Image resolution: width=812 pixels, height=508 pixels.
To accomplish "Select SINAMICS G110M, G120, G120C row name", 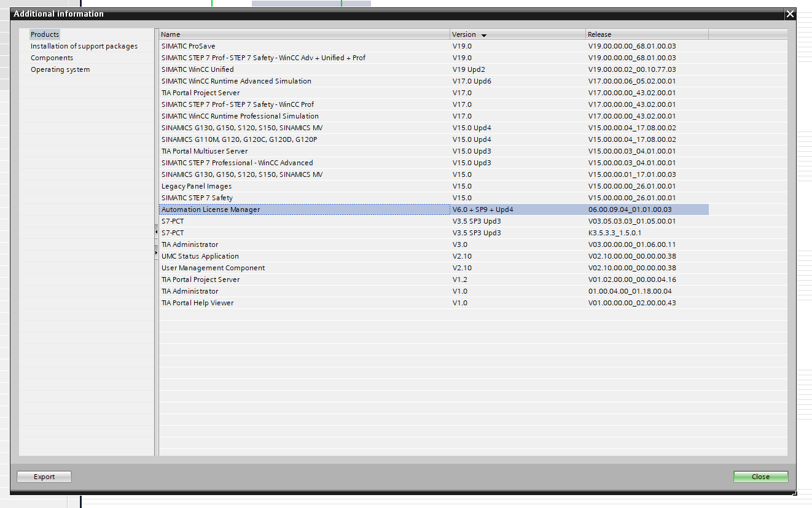I will pos(239,139).
